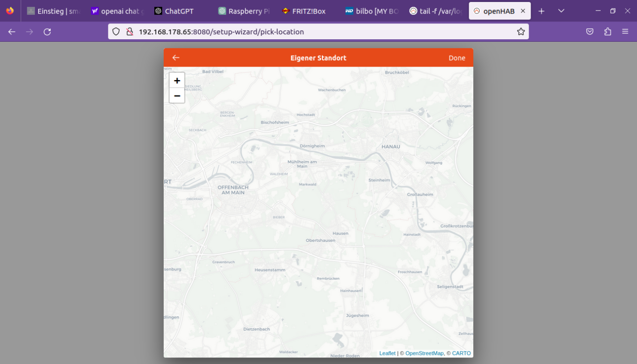Image resolution: width=637 pixels, height=364 pixels.
Task: Open the OpenStreetMap attribution link
Action: pyautogui.click(x=424, y=353)
